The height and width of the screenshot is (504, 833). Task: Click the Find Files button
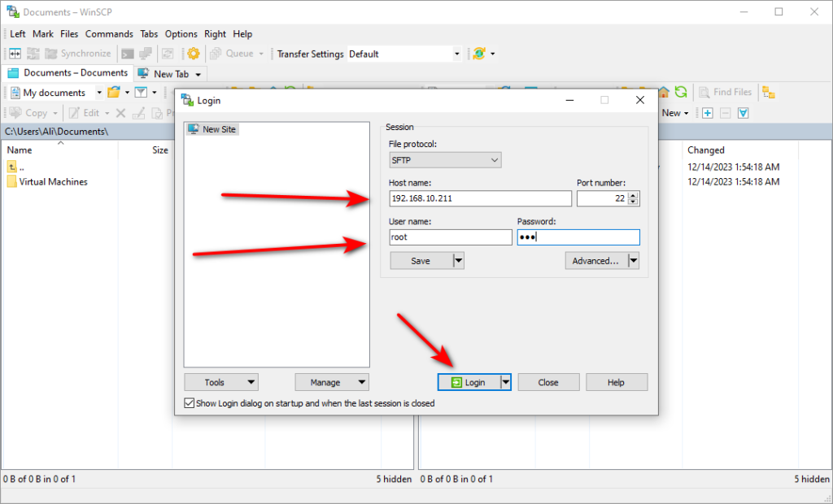726,92
